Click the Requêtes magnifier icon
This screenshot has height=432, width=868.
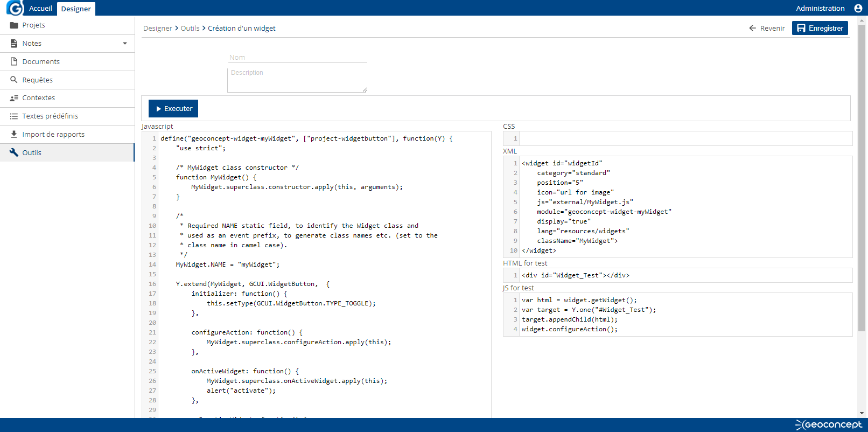coord(14,80)
